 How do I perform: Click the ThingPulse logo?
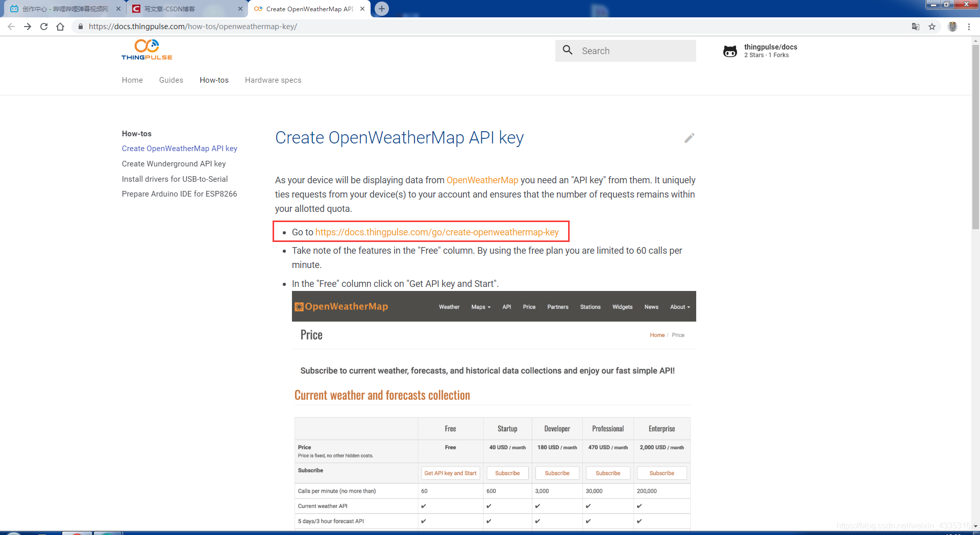click(147, 50)
